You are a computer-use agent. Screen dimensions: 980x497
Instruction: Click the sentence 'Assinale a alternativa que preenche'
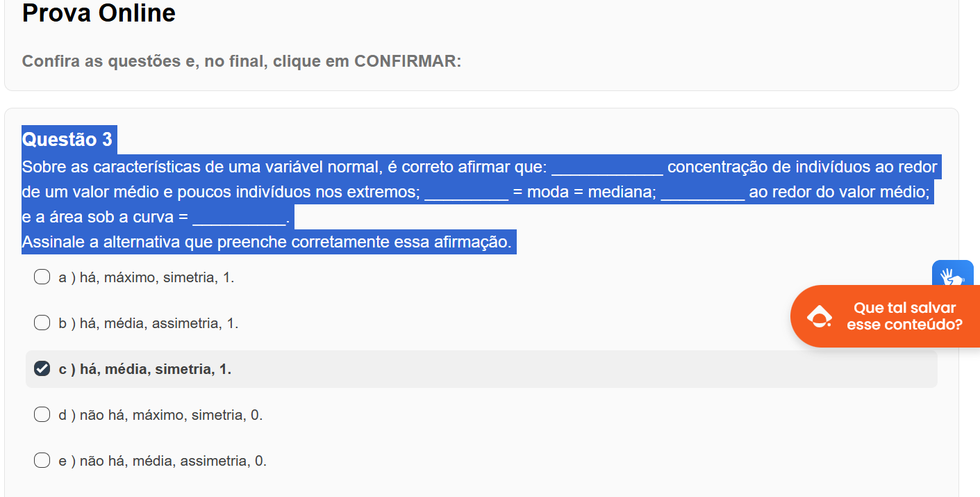[x=267, y=243]
